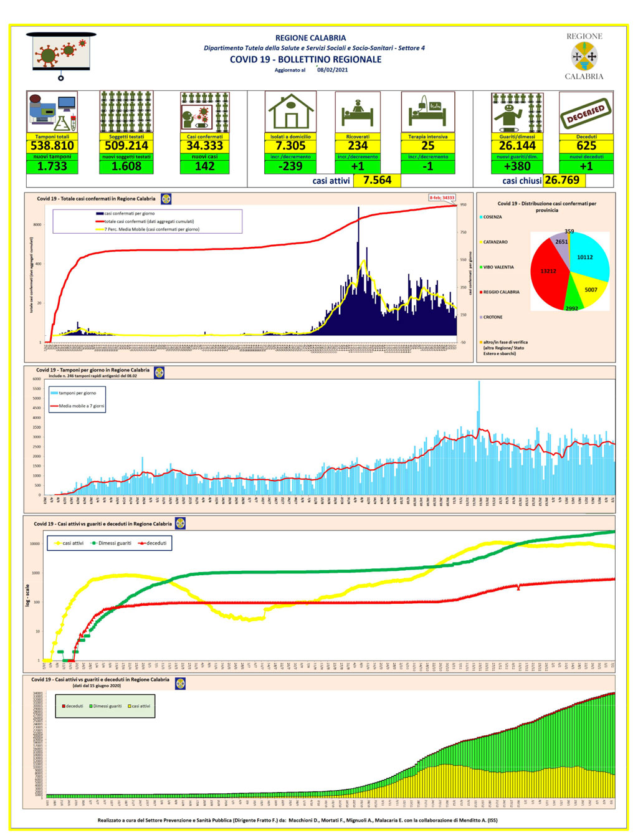This screenshot has width=638, height=840.
Task: Click the Regione Calabria emblem logo
Action: click(584, 57)
